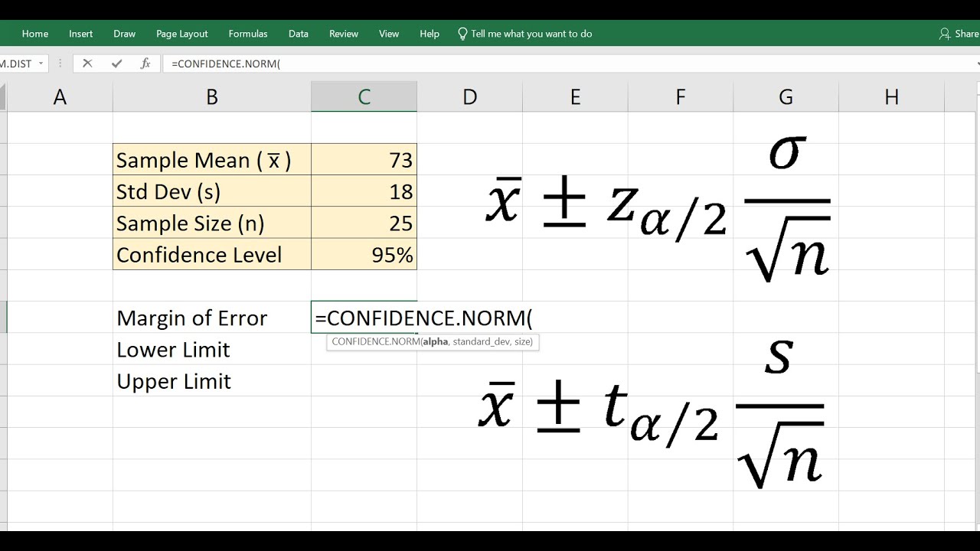This screenshot has height=551, width=980.
Task: Select the Upper Limit cell
Action: (x=212, y=381)
